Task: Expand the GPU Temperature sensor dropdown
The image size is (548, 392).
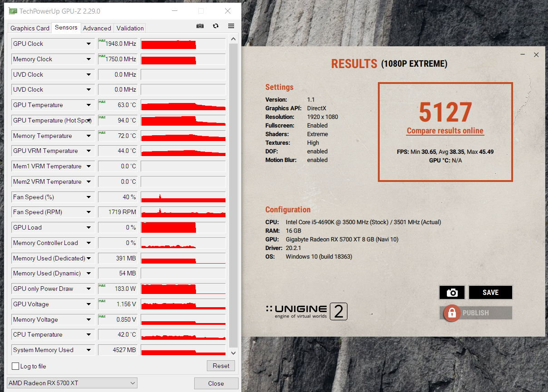Action: (x=88, y=105)
